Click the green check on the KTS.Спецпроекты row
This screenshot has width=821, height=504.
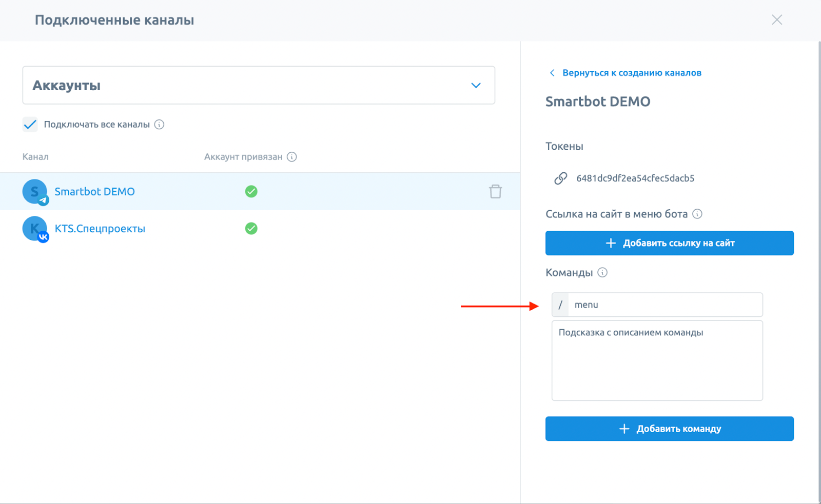pyautogui.click(x=251, y=228)
